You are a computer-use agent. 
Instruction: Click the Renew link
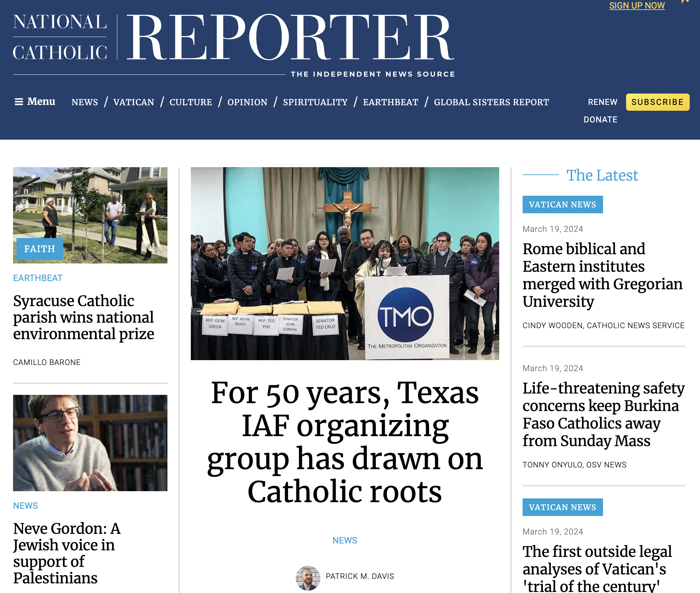[602, 102]
